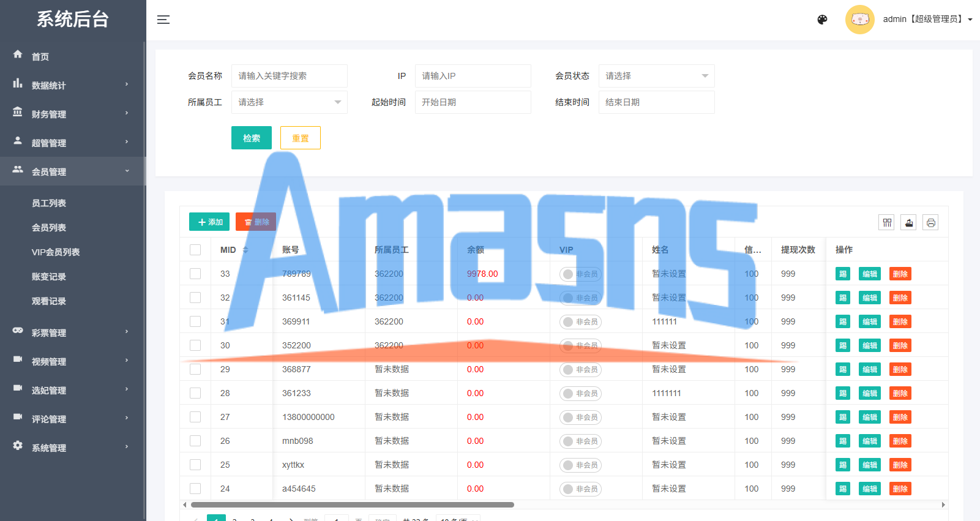Open the admin account dropdown arrow
The width and height of the screenshot is (980, 521).
coord(970,20)
